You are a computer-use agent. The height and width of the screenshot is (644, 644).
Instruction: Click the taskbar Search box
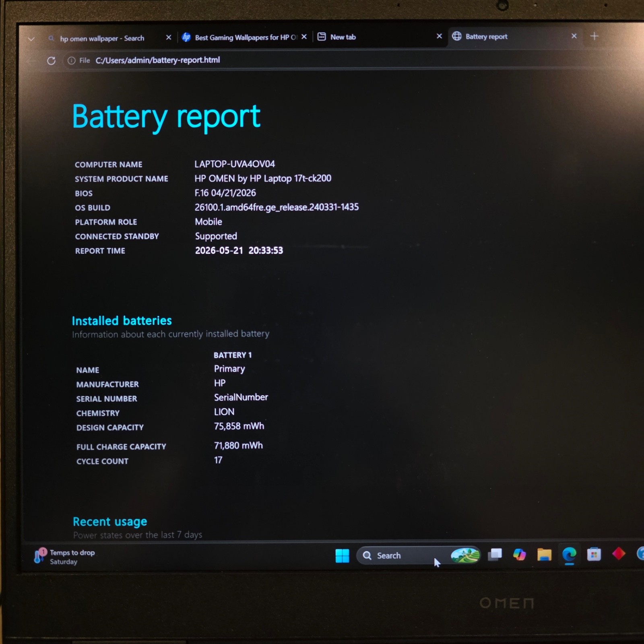coord(419,555)
